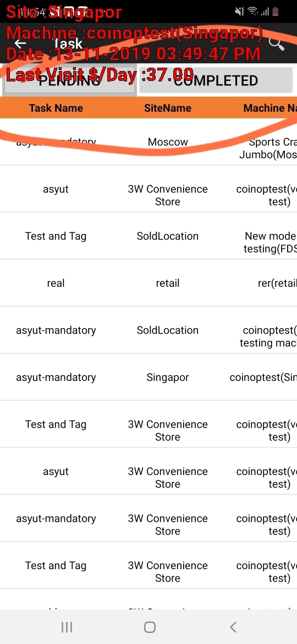Select the Machine Name column header
Screen dimensions: 297x644
[270, 108]
